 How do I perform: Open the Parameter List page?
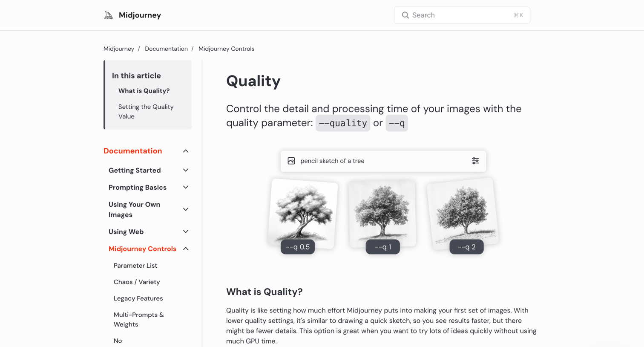pos(135,266)
